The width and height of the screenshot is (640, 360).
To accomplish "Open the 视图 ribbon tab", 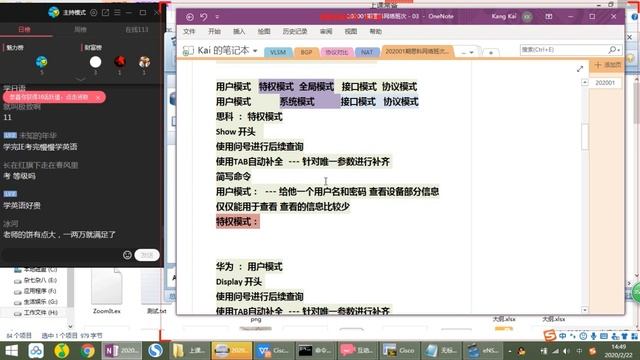I will [x=351, y=31].
